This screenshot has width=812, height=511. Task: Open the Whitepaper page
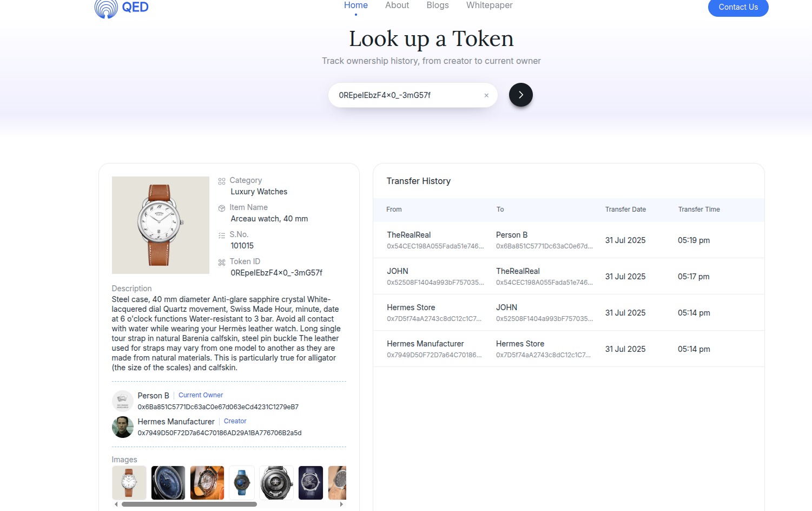point(490,5)
